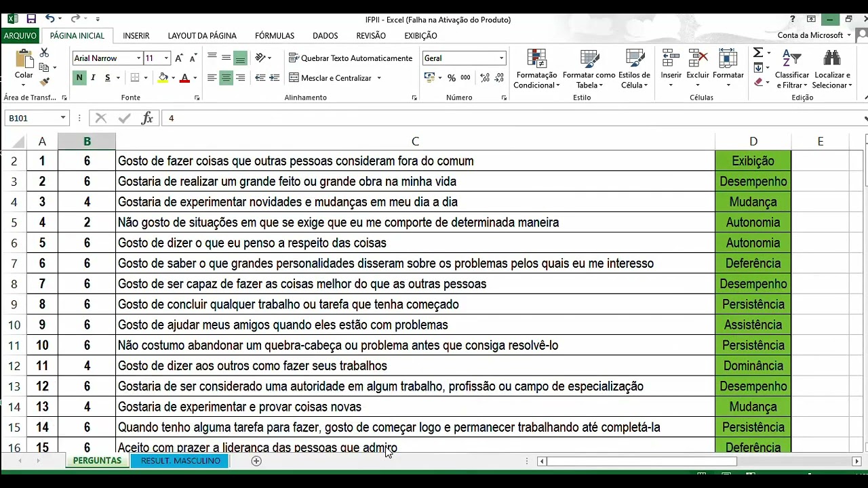Open Localizar e Selecionar
The width and height of the screenshot is (868, 488).
(x=833, y=68)
